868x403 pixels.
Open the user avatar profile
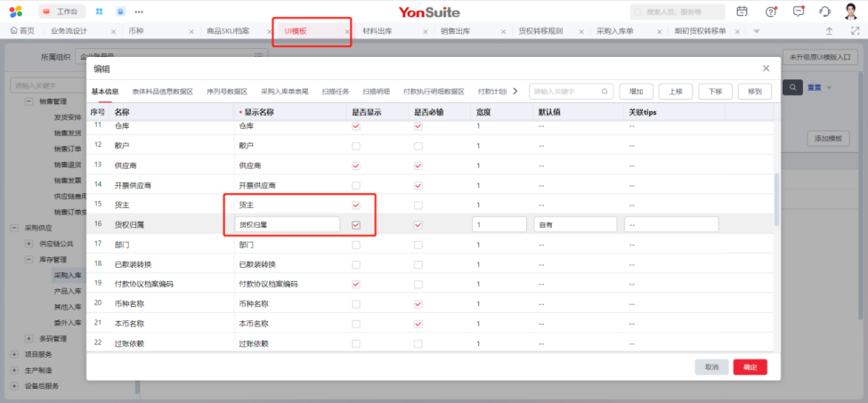tap(851, 12)
